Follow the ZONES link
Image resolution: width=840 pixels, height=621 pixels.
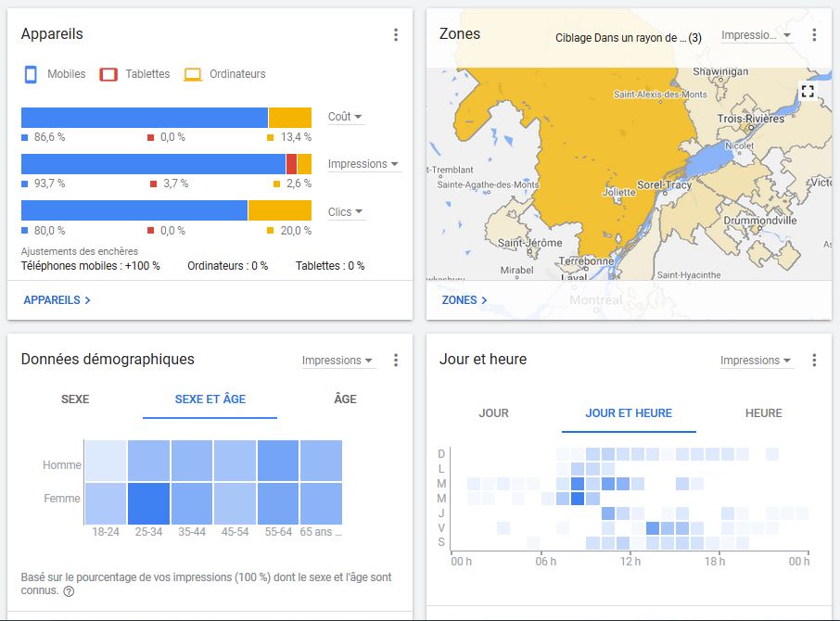coord(464,300)
